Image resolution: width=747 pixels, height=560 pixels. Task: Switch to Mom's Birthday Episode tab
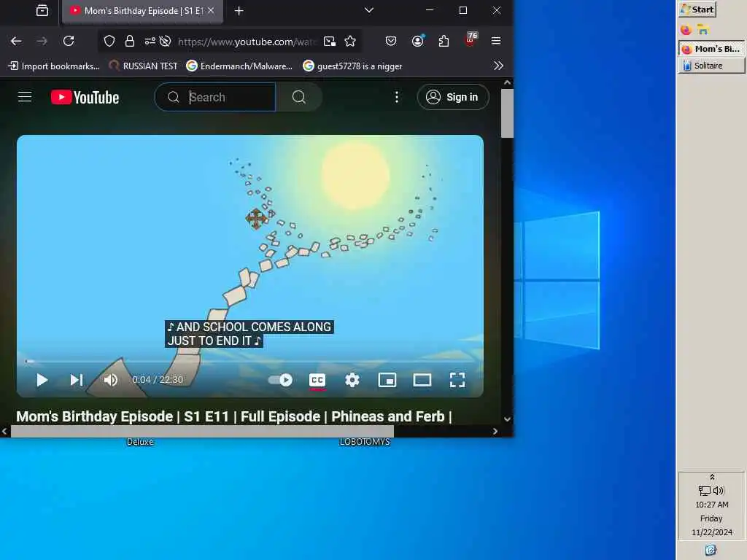click(x=143, y=10)
